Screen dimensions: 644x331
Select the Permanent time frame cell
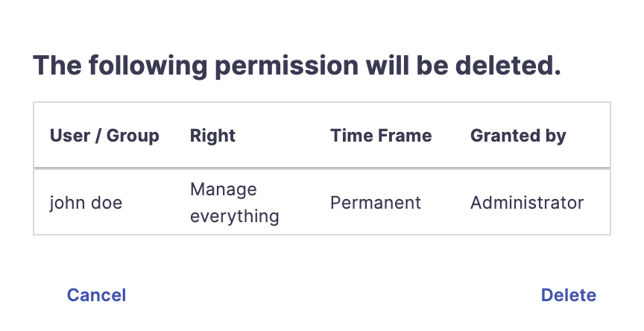(x=376, y=203)
